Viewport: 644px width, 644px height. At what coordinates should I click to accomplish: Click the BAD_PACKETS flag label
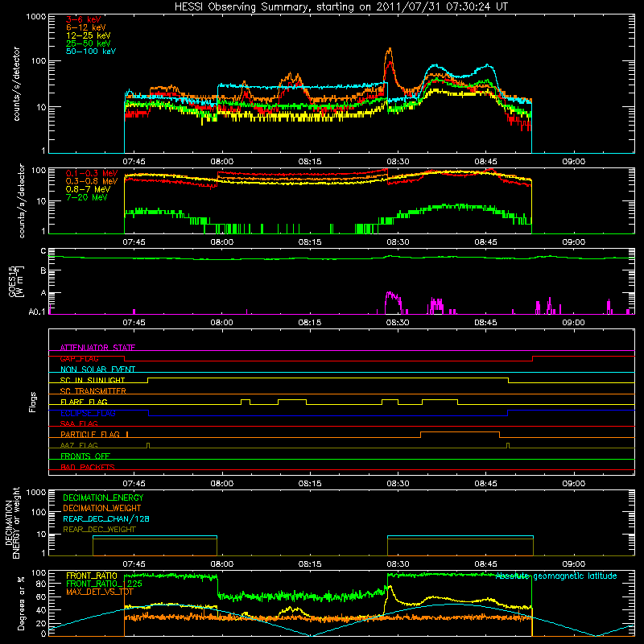point(88,467)
